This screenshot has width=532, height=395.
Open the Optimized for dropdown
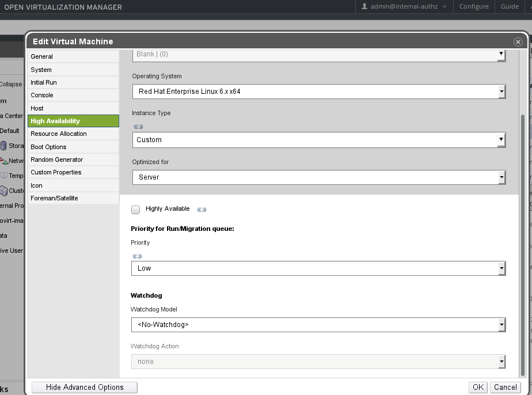(318, 177)
